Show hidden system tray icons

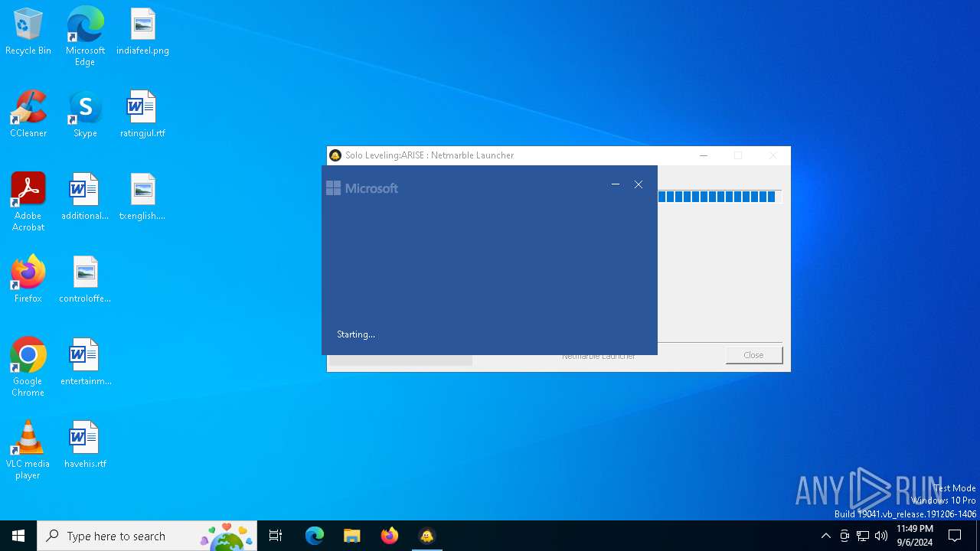[x=825, y=536]
